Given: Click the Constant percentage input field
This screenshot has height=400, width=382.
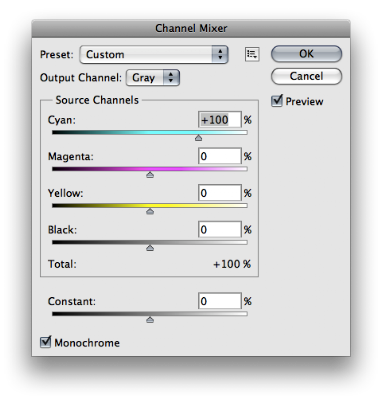Looking at the screenshot, I should click(x=220, y=301).
